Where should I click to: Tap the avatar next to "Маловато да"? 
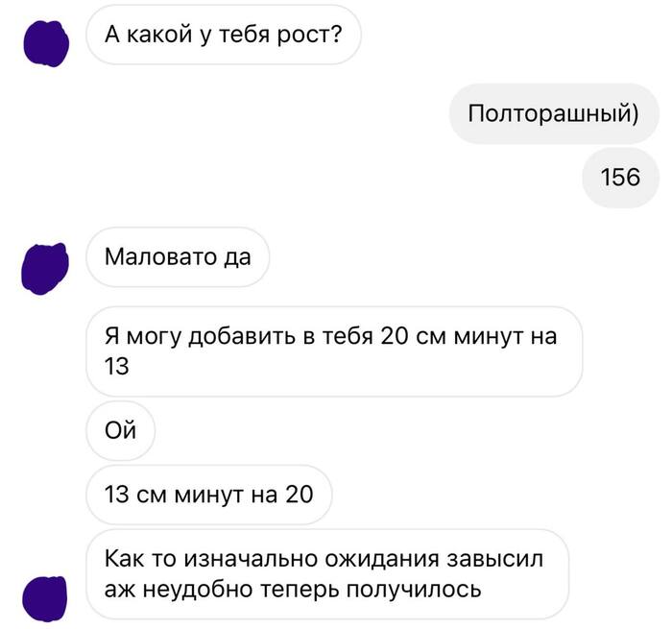[45, 269]
